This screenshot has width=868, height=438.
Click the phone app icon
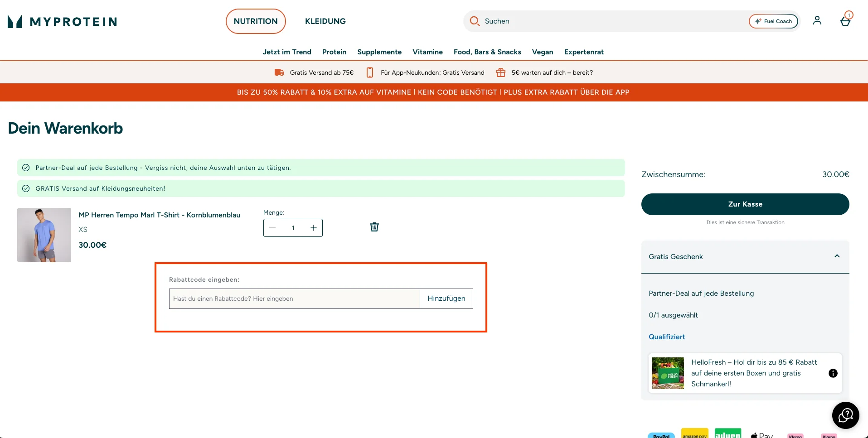point(370,72)
